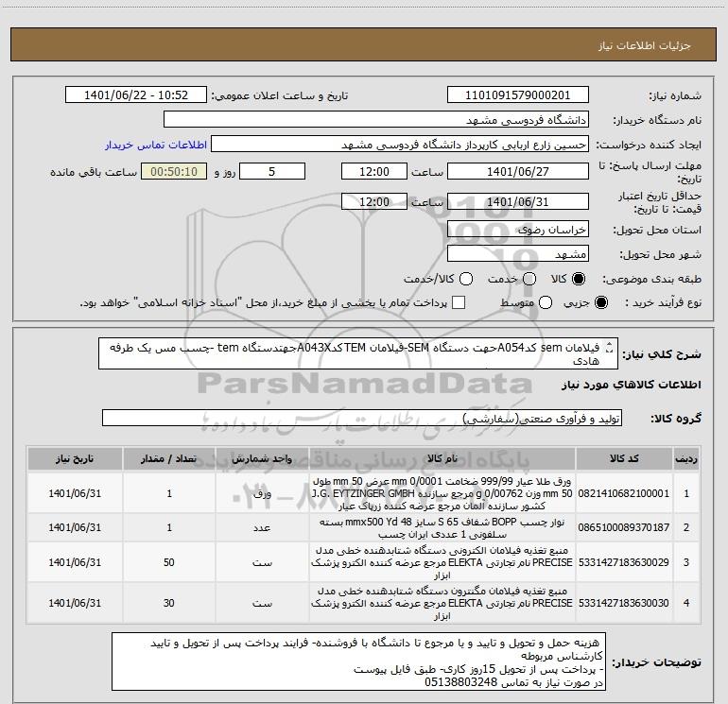Select product code 0865100089370187
The image size is (728, 704).
point(624,527)
